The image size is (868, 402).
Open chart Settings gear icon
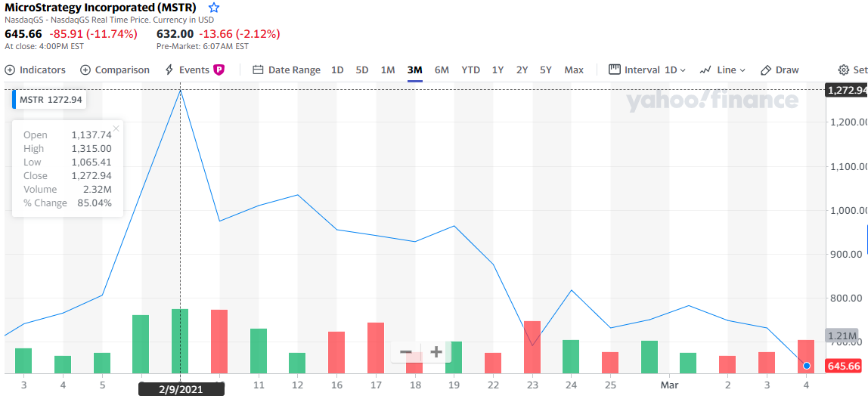pyautogui.click(x=844, y=70)
